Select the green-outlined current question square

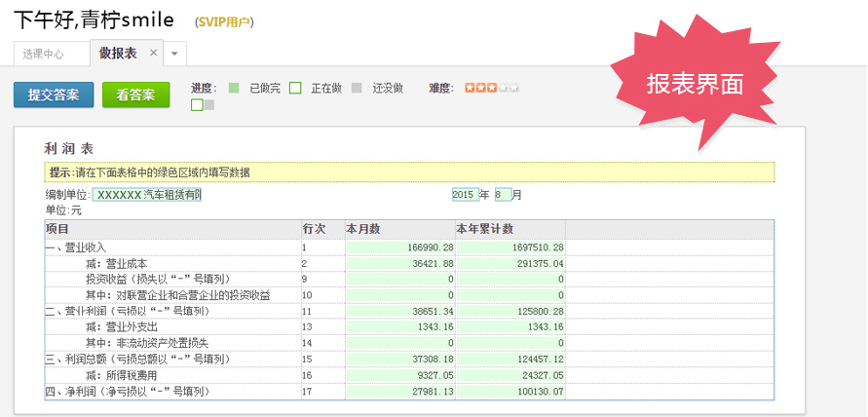click(197, 104)
